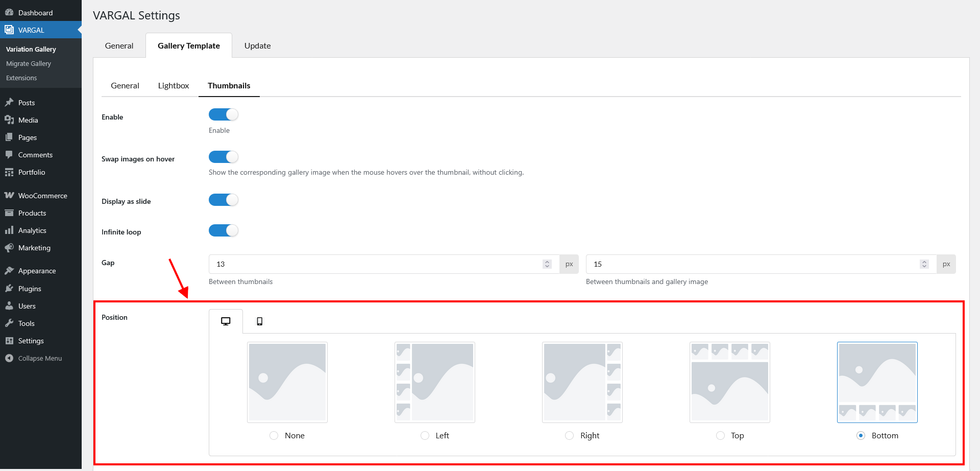Screen dimensions: 980x471
Task: Toggle the Display as slide switch
Action: pos(224,200)
